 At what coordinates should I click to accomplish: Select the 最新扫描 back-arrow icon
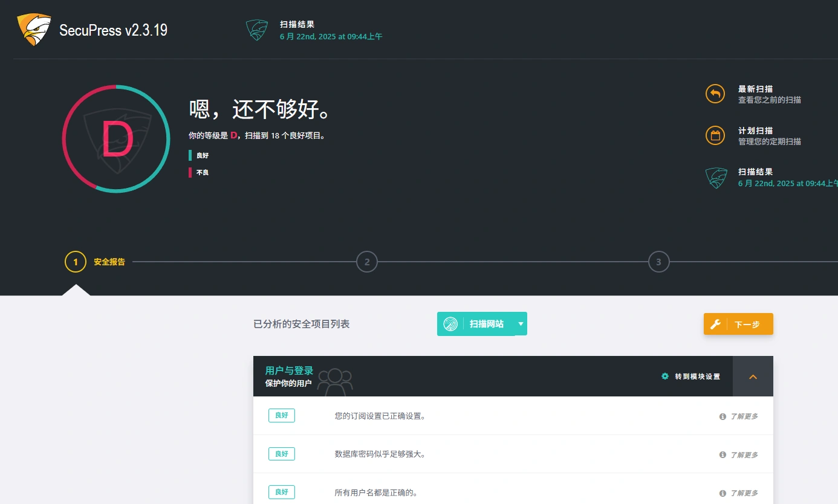pos(715,94)
